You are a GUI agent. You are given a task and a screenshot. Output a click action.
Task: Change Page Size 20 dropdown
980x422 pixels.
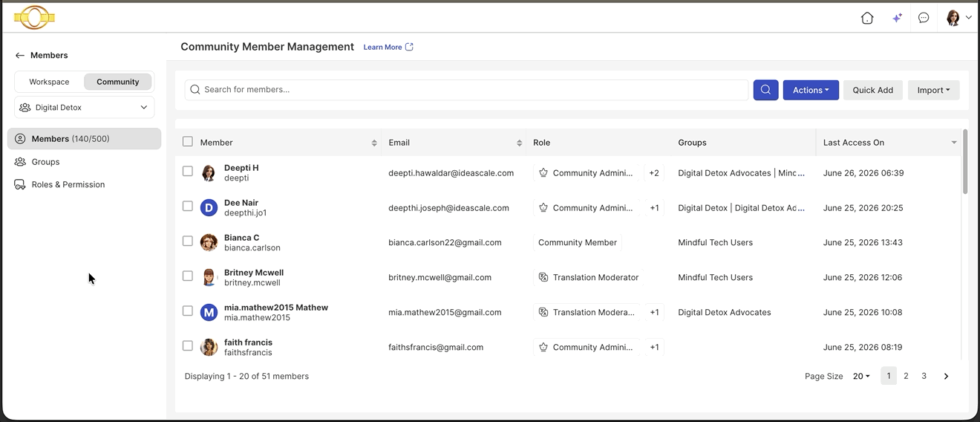pyautogui.click(x=861, y=377)
